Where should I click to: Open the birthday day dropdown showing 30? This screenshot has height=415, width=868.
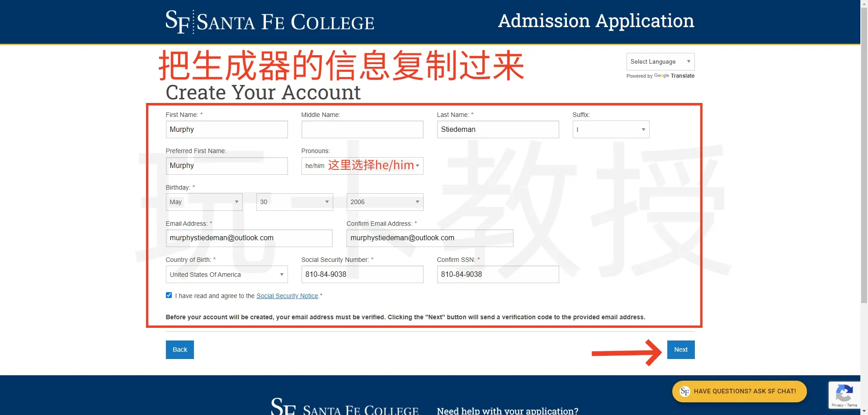[x=294, y=202]
